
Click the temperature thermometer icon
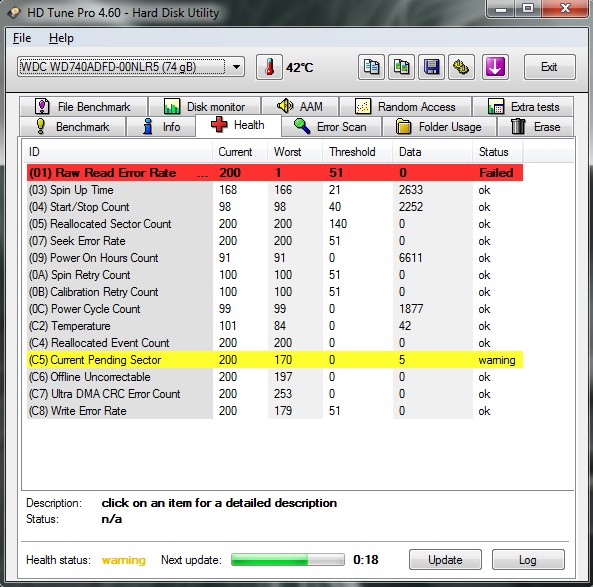click(269, 67)
